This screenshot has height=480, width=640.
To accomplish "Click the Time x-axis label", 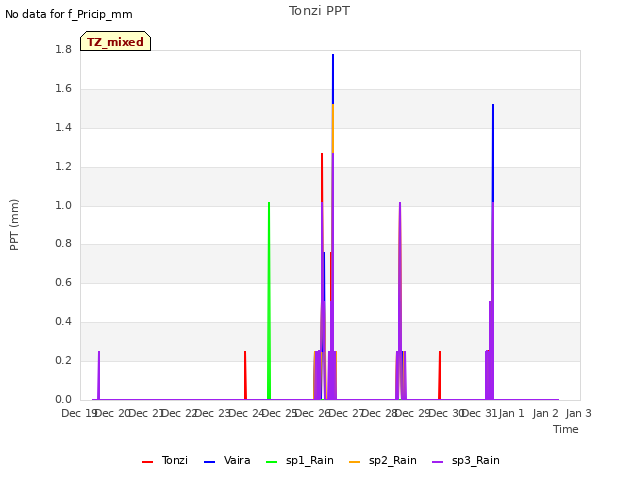I will coord(566,429).
